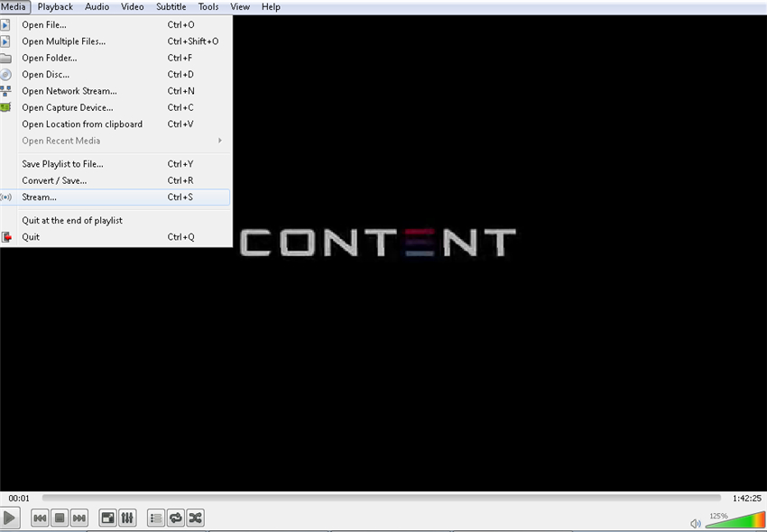Choose Open File... menu entry
This screenshot has width=767, height=532.
[116, 24]
